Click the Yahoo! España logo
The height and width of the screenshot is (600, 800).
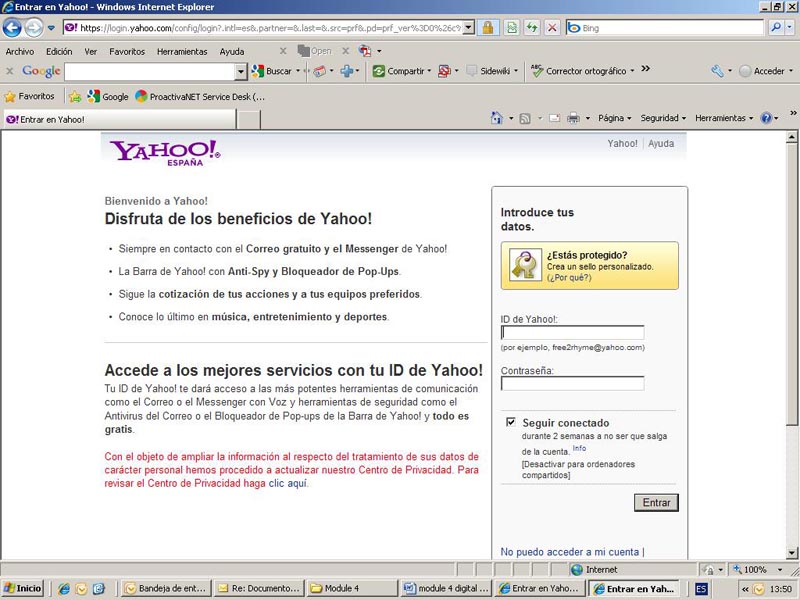(x=165, y=153)
